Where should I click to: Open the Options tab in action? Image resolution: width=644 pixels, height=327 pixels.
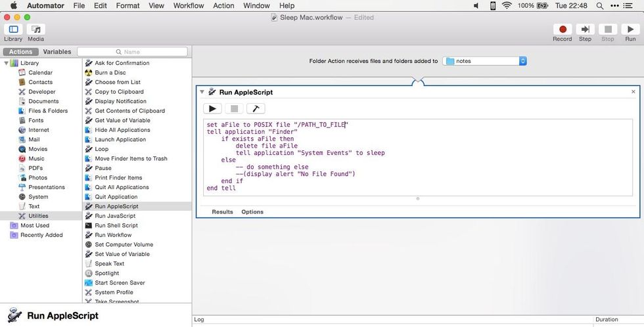click(252, 212)
